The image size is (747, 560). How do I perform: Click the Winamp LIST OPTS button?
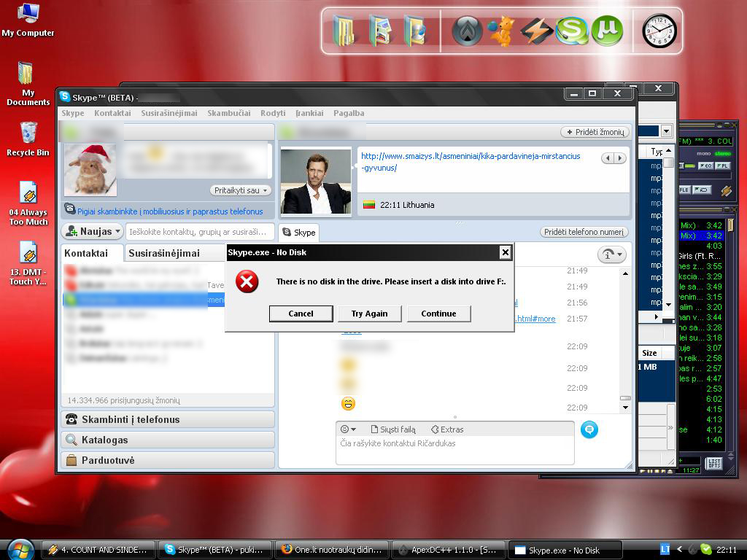[x=714, y=463]
